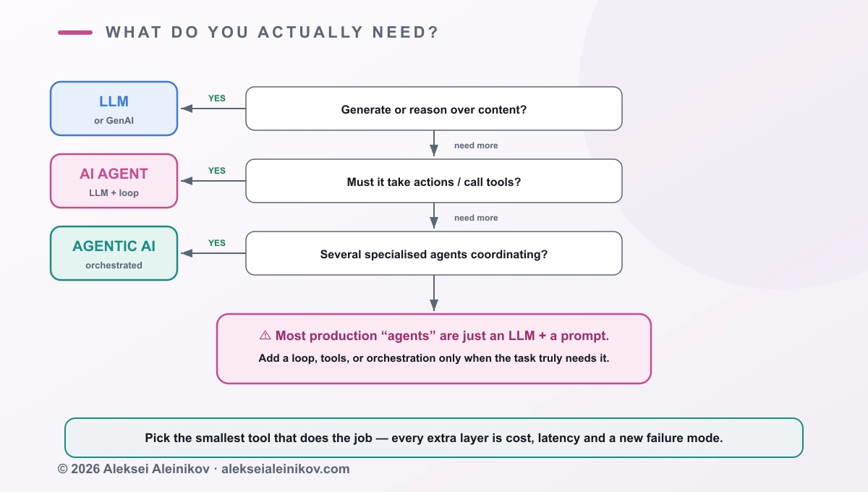Click 'Generate or reason over content?' box

434,109
